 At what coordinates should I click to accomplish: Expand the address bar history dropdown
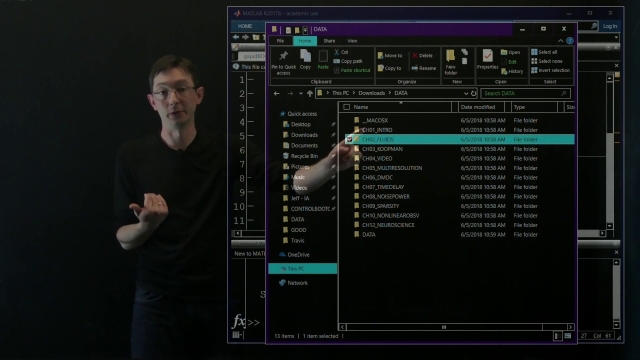coord(466,93)
